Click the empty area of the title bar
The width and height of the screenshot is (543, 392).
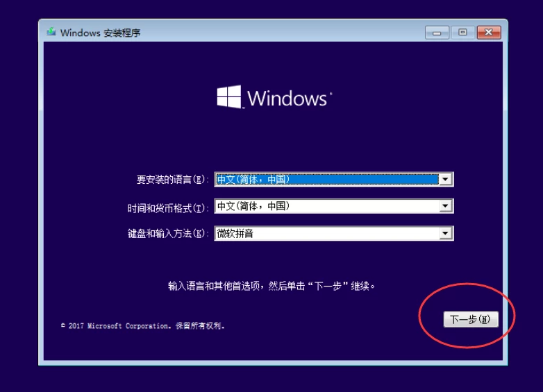277,32
